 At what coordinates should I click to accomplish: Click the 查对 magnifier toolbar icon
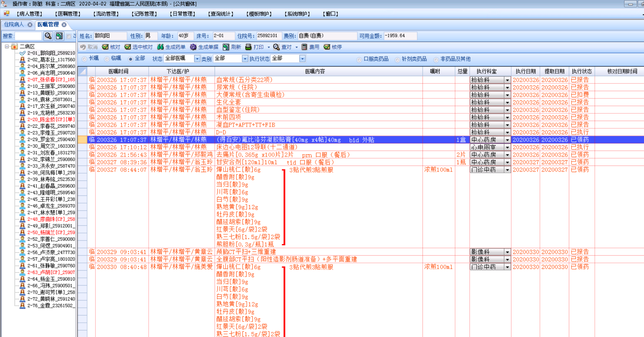coord(276,47)
